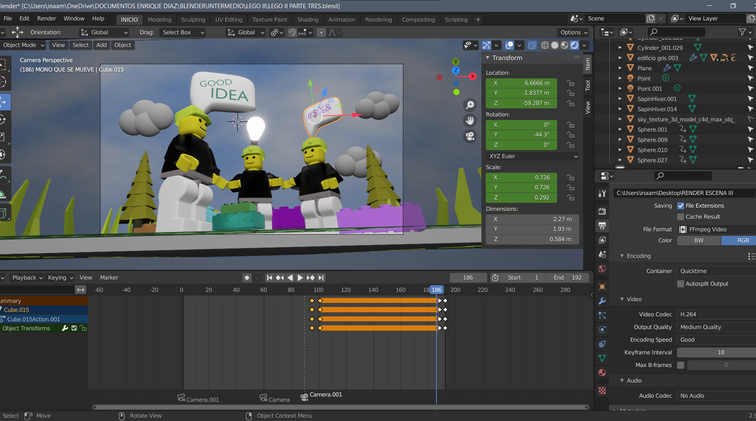Click the timeline Use Preview Range clock icon
Viewport: 756px width, 421px height.
pyautogui.click(x=495, y=278)
